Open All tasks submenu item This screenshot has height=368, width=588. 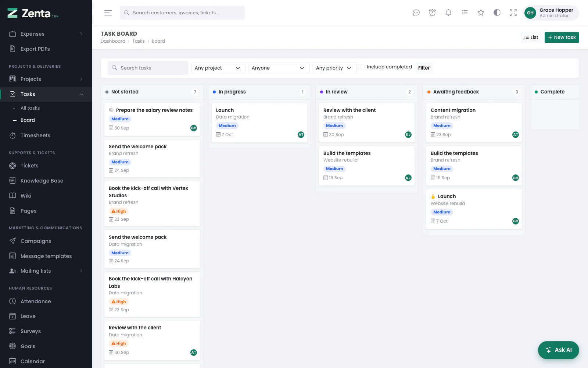(x=30, y=108)
